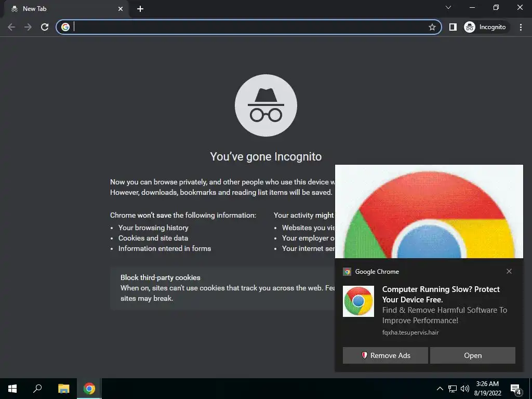Click 'Your browsing history' list item
This screenshot has width=532, height=399.
click(153, 228)
